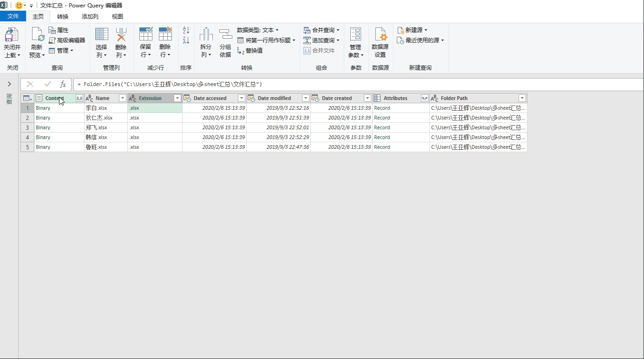The image size is (644, 359).
Task: Click the Manage Parameters (管理参数) icon
Action: click(355, 35)
